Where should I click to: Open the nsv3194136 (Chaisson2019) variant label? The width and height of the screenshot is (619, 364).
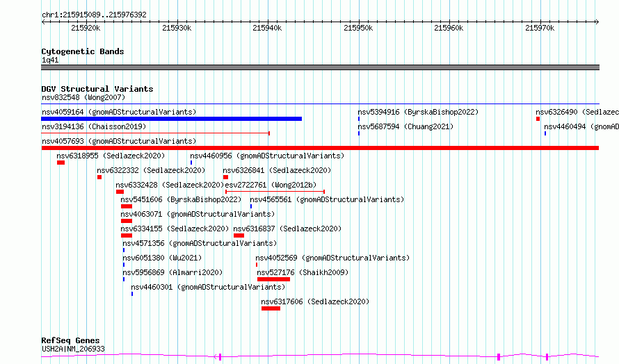[x=94, y=126]
